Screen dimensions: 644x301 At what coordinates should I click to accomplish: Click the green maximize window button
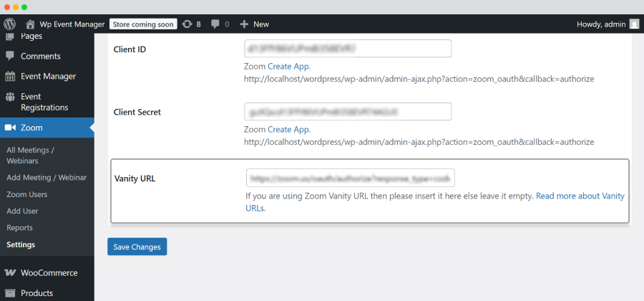pyautogui.click(x=24, y=7)
